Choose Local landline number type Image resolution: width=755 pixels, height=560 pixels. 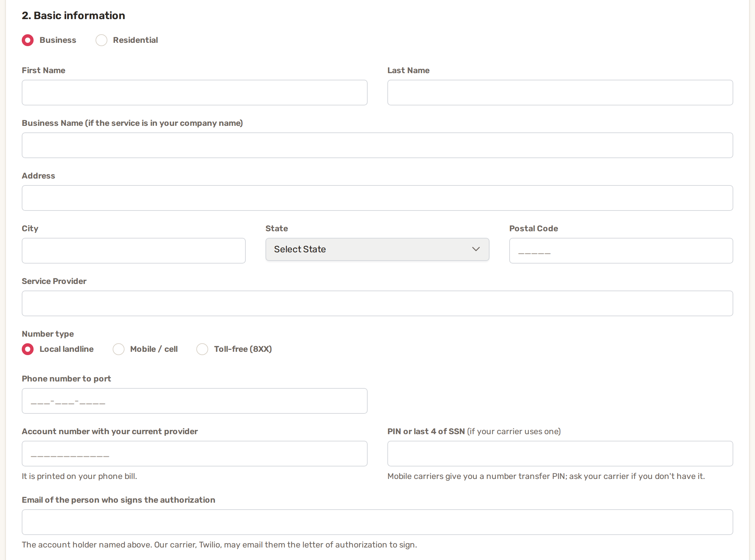(x=28, y=349)
